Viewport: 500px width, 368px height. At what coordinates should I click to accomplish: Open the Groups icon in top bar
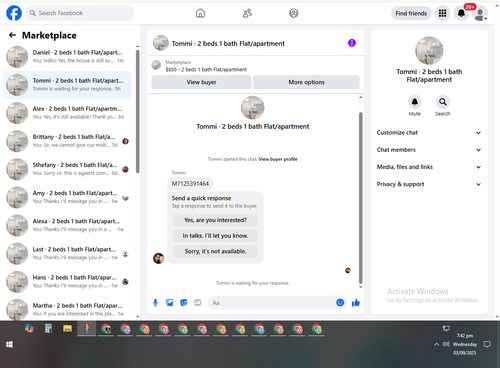(x=294, y=13)
